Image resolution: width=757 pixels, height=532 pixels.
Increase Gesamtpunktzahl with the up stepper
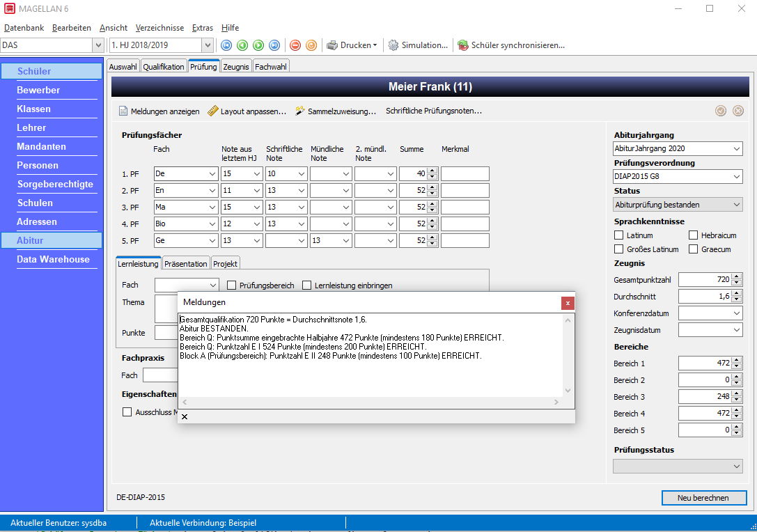736,276
